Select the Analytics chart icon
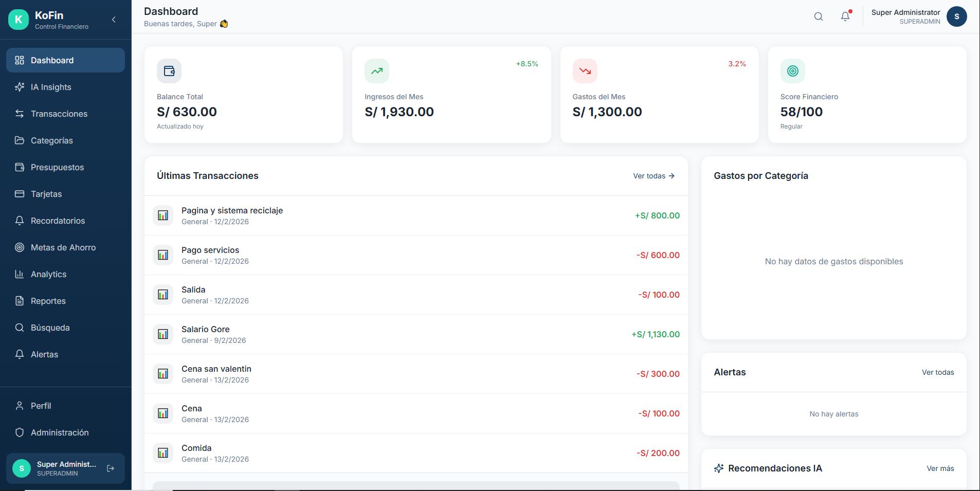 (x=19, y=274)
